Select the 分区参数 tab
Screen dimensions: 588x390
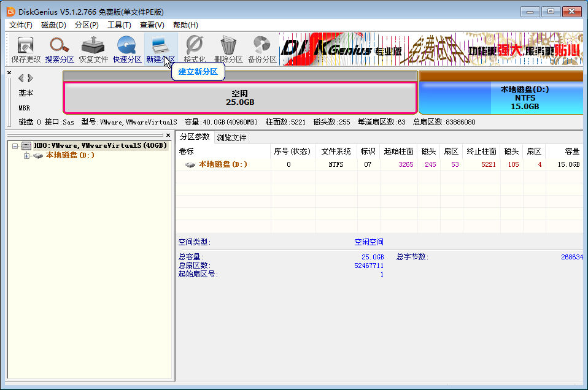[195, 137]
